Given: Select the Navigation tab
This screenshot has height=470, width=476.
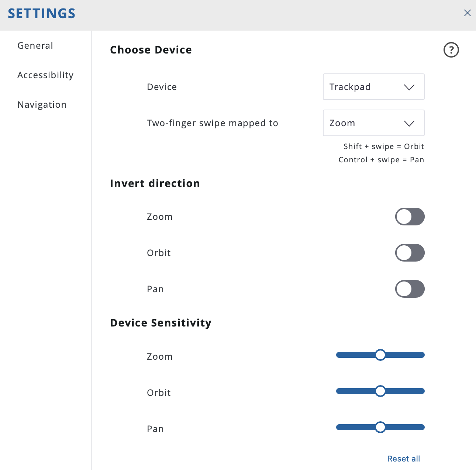Looking at the screenshot, I should pyautogui.click(x=42, y=104).
